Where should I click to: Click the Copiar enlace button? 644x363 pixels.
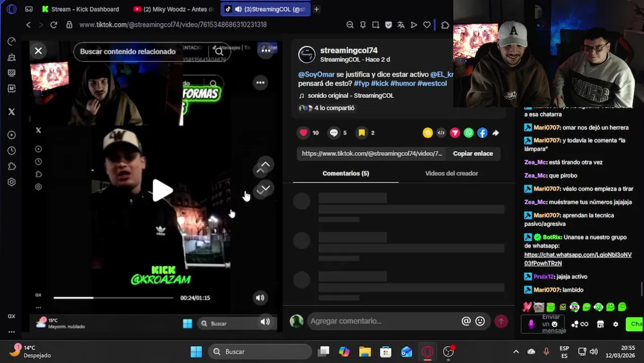(x=473, y=154)
